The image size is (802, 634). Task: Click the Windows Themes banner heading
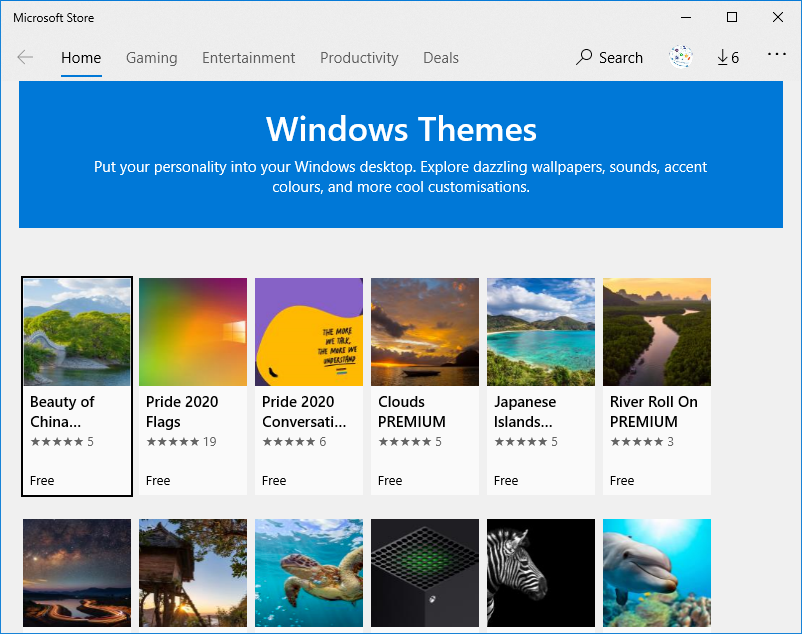(401, 129)
